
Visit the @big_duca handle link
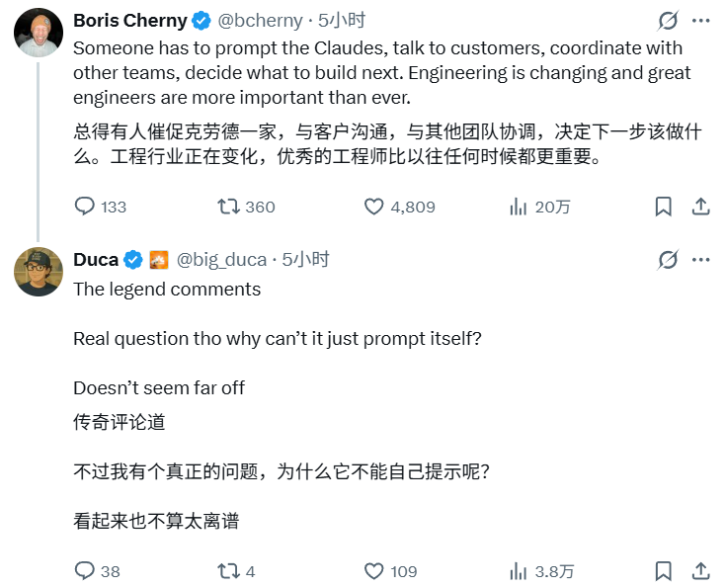tap(221, 260)
